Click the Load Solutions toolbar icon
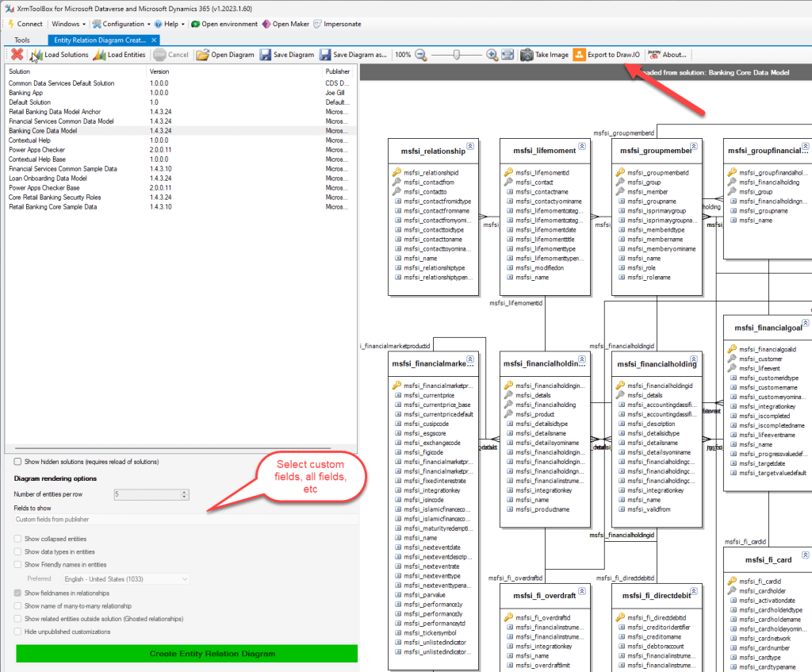This screenshot has width=812, height=672. click(x=37, y=55)
